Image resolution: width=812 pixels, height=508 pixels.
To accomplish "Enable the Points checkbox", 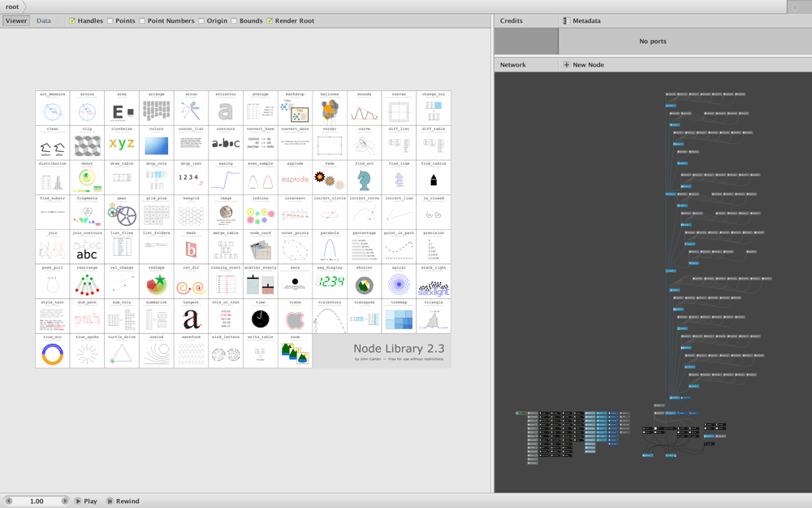I will point(110,21).
